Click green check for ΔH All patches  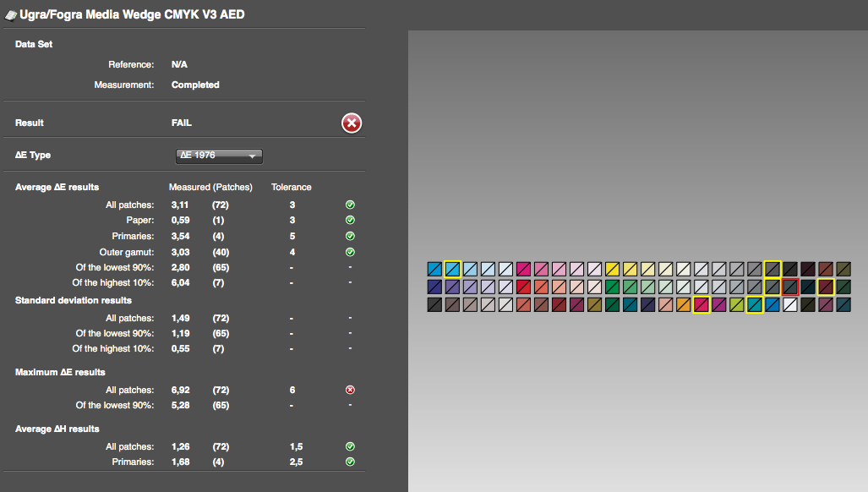[x=350, y=446]
